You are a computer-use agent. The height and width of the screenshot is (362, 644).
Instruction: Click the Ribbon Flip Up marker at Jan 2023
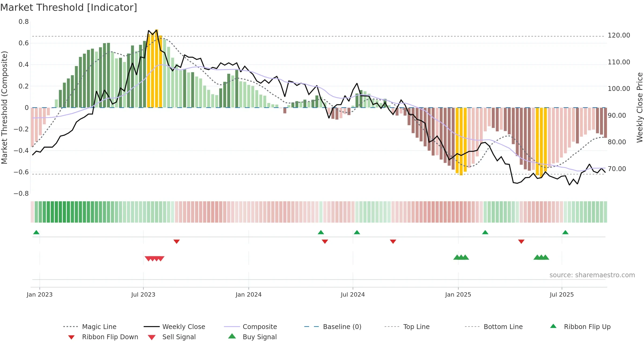point(36,232)
